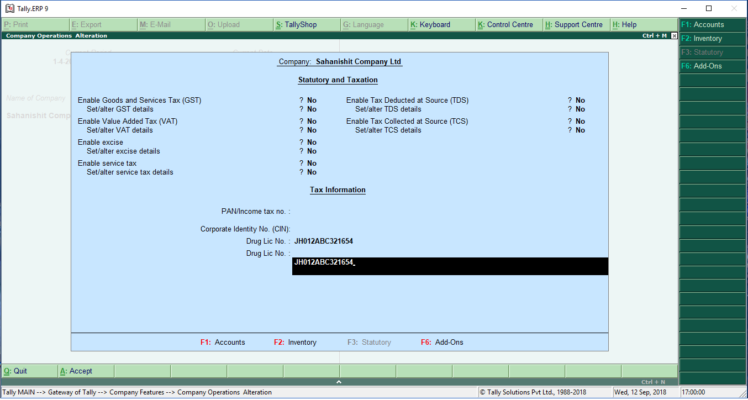Close Company Operations panel with X icon
Image resolution: width=748 pixels, height=400 pixels.
[x=674, y=36]
